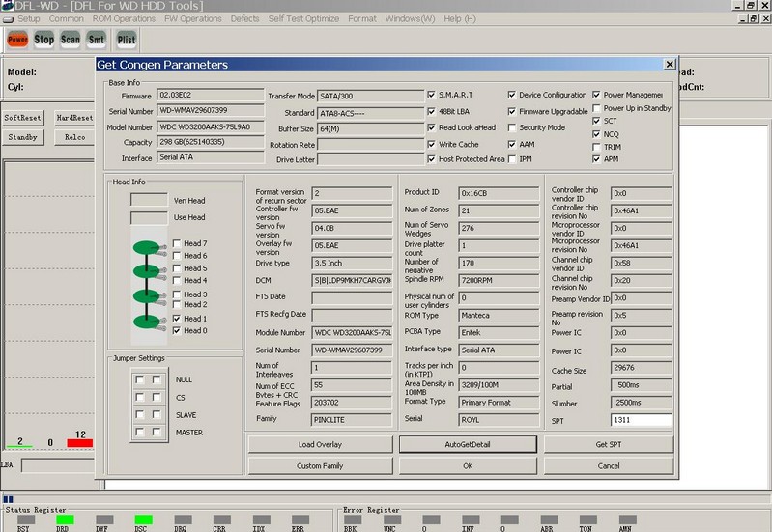
Task: Click the Rotation Rate field
Action: pos(371,145)
